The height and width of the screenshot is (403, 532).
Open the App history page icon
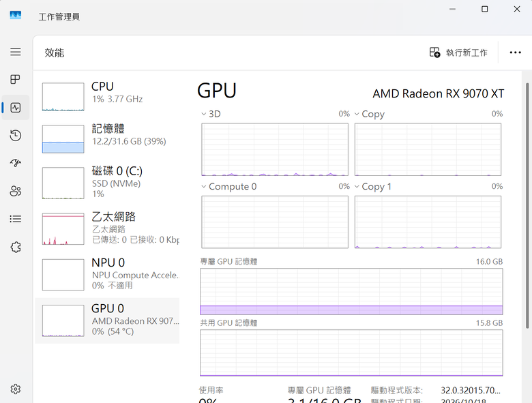[x=15, y=135]
